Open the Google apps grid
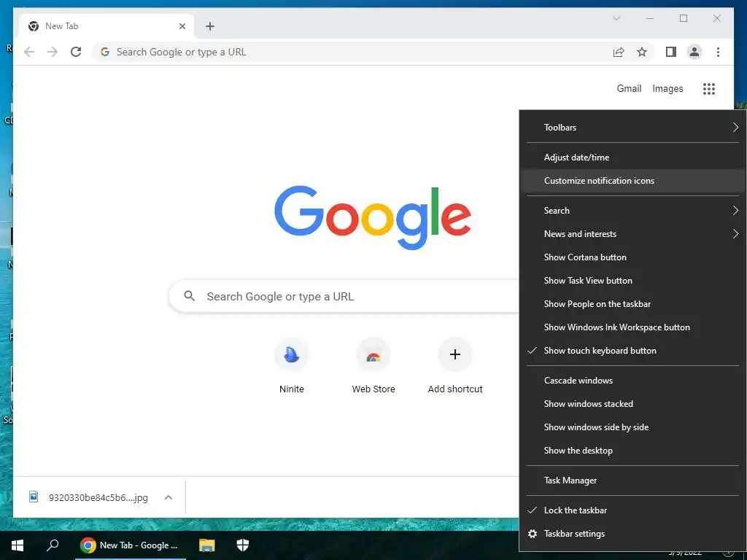Viewport: 747px width, 560px height. [x=709, y=88]
